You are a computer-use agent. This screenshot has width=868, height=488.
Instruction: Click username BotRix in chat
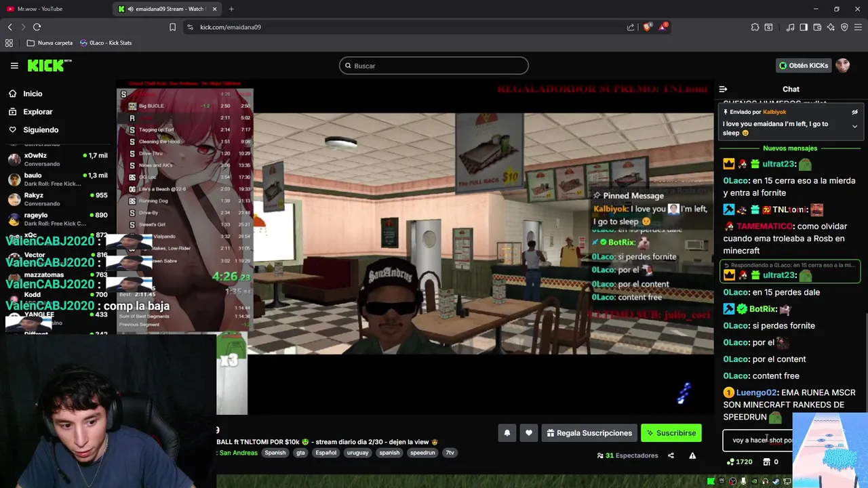(763, 309)
